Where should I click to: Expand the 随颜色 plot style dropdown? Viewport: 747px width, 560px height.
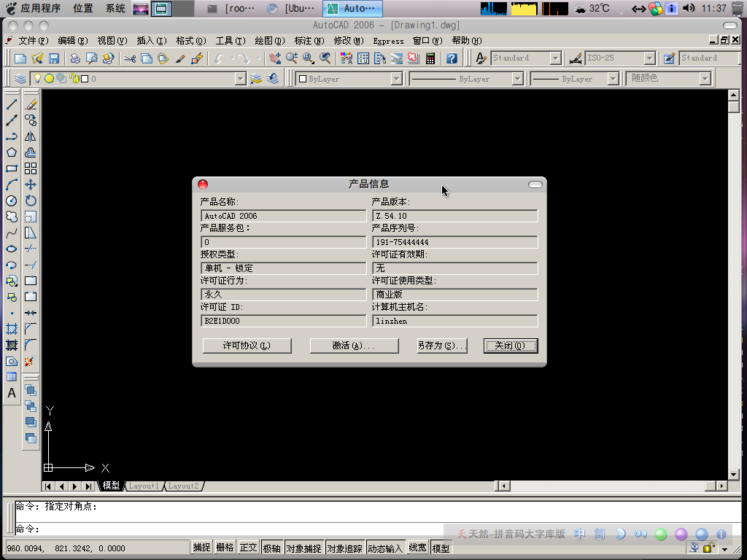tap(705, 79)
